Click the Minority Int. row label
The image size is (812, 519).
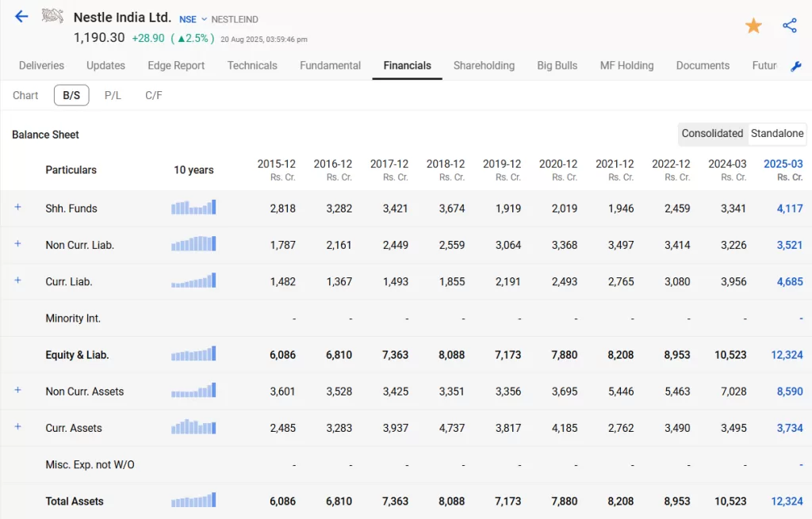point(73,319)
